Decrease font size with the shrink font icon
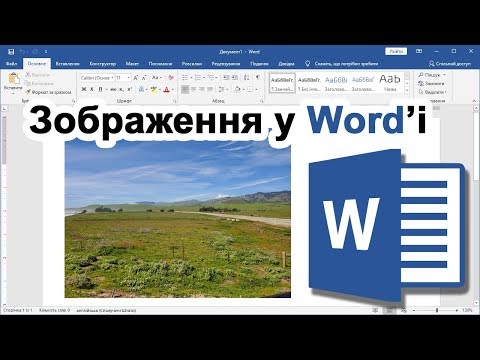Viewport: 480px width, 360px height. pos(144,78)
